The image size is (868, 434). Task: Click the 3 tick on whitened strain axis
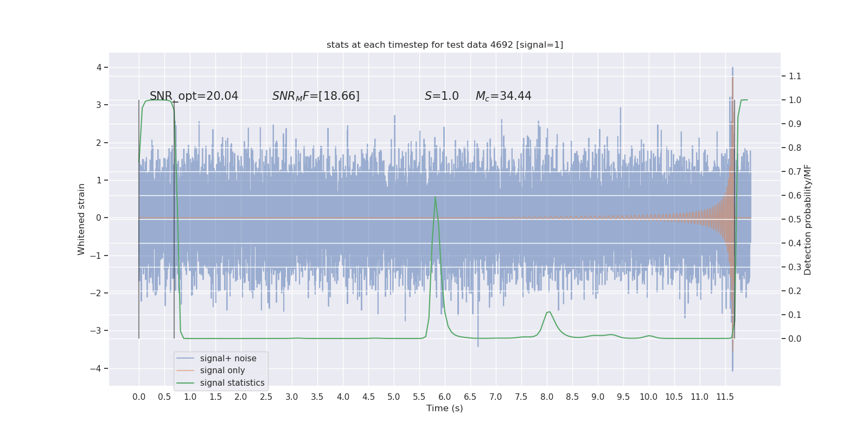pyautogui.click(x=99, y=105)
